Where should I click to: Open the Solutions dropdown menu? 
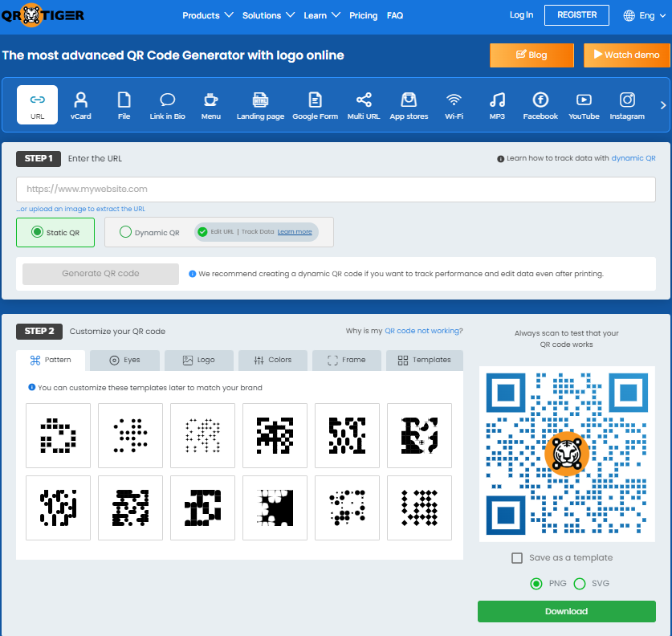pyautogui.click(x=268, y=15)
